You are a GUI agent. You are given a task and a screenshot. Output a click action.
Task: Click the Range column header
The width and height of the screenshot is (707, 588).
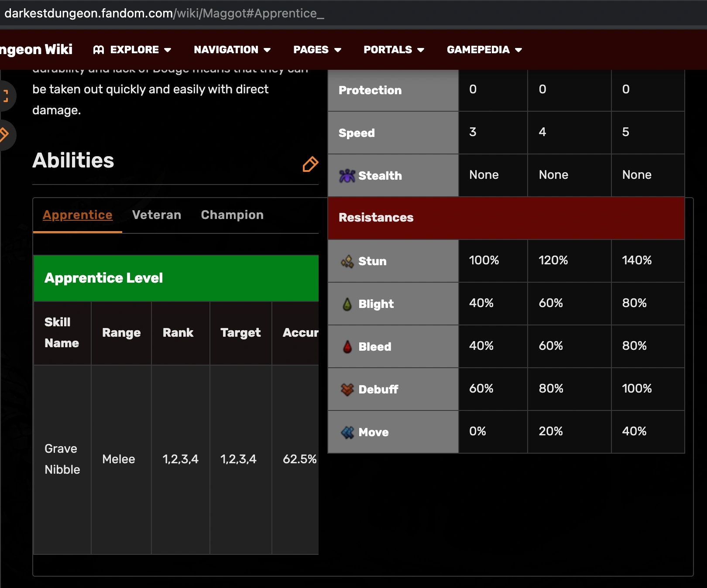coord(121,333)
